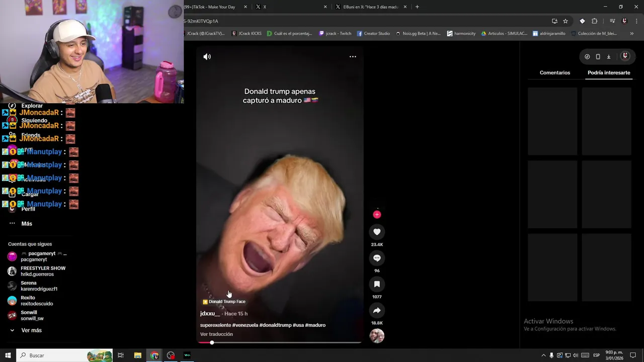Open the media control icon in Chrome toolbar
The image size is (644, 362).
click(612, 21)
